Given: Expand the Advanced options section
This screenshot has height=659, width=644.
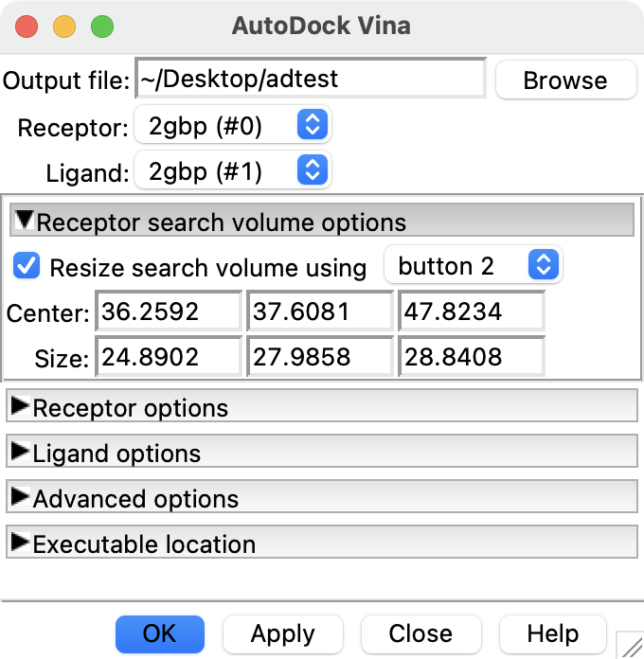Looking at the screenshot, I should click(x=20, y=498).
